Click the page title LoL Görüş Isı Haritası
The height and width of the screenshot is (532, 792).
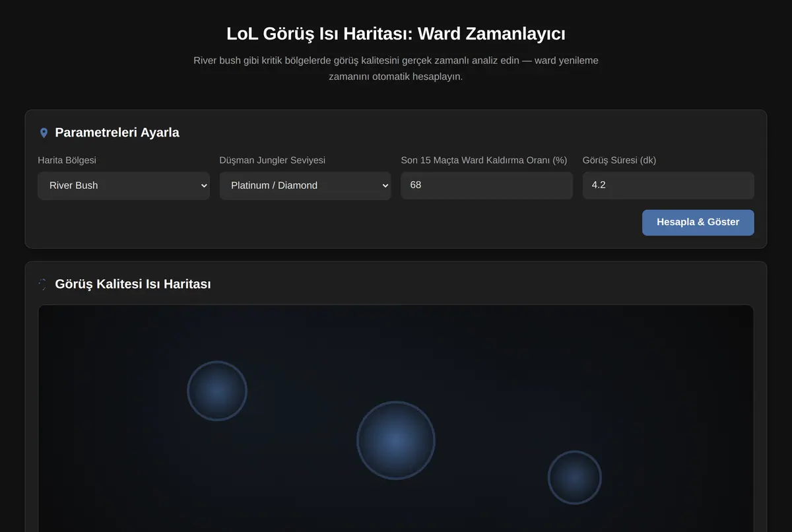coord(396,34)
